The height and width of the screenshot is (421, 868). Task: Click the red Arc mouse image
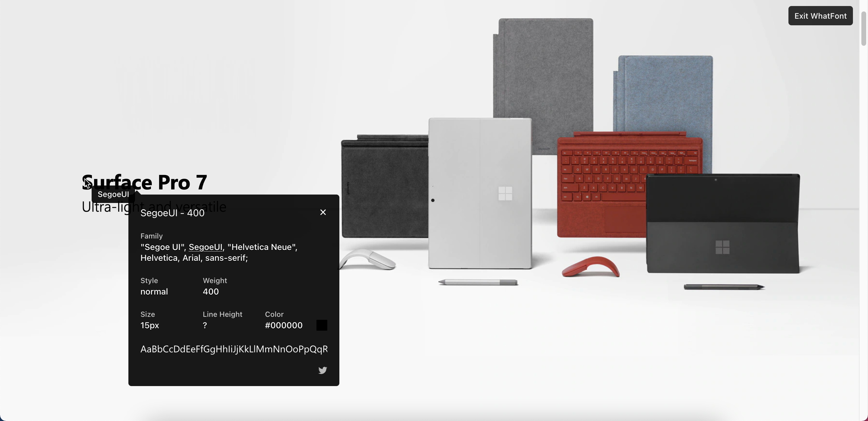[590, 267]
